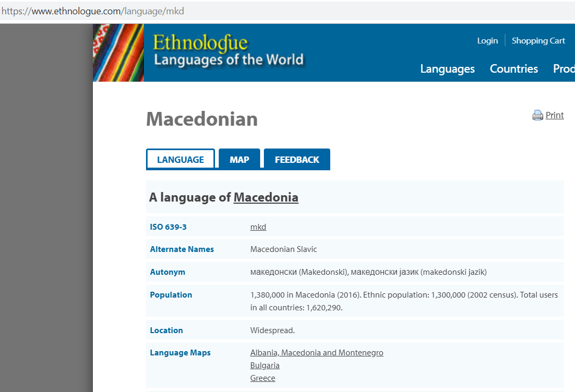
Task: Click the Language Maps row label
Action: click(180, 353)
